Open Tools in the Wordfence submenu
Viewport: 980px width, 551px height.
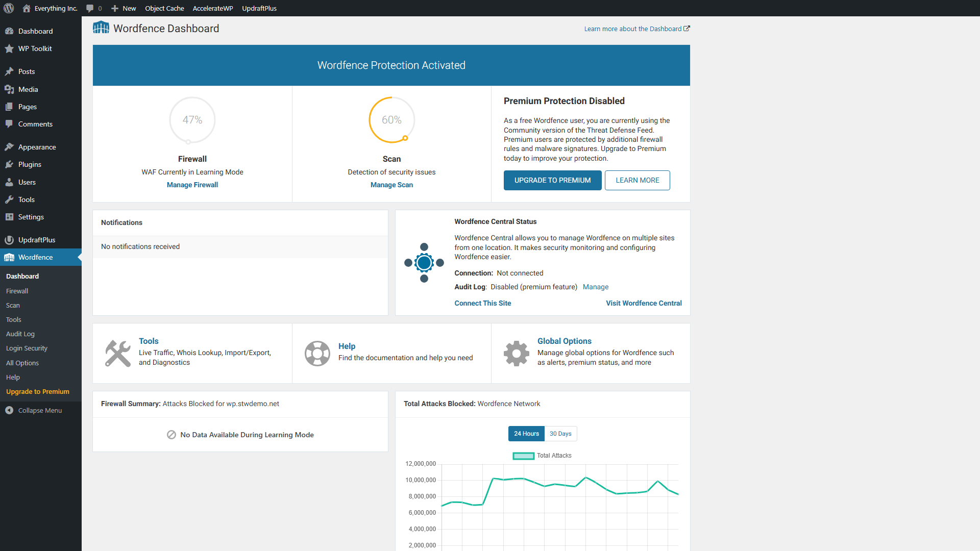point(14,319)
